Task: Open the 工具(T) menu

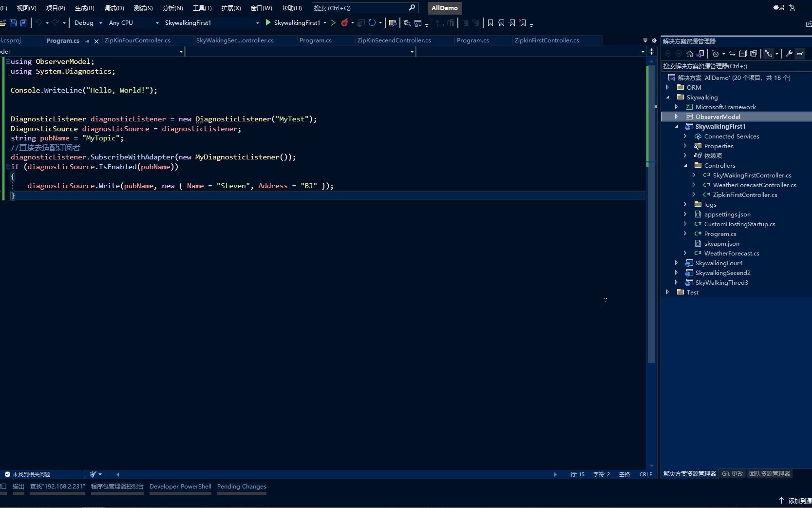Action: (202, 8)
